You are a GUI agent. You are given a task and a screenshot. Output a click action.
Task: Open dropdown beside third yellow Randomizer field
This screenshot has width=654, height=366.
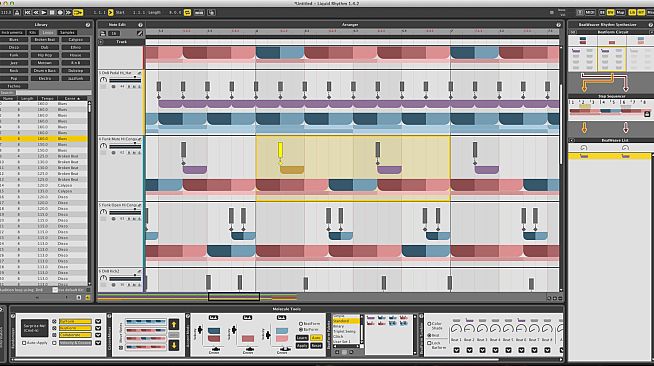[98, 335]
